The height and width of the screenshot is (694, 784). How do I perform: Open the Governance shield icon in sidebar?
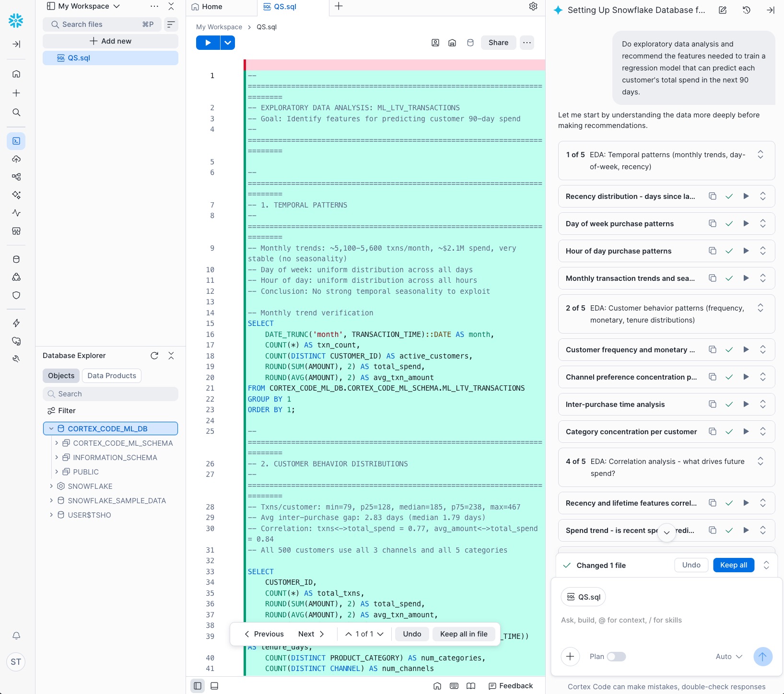point(16,295)
